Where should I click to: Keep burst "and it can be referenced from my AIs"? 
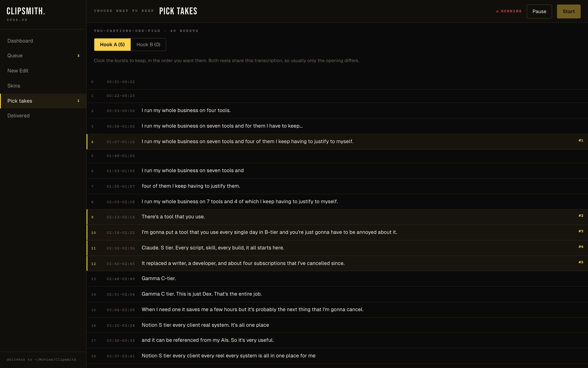pos(337,340)
